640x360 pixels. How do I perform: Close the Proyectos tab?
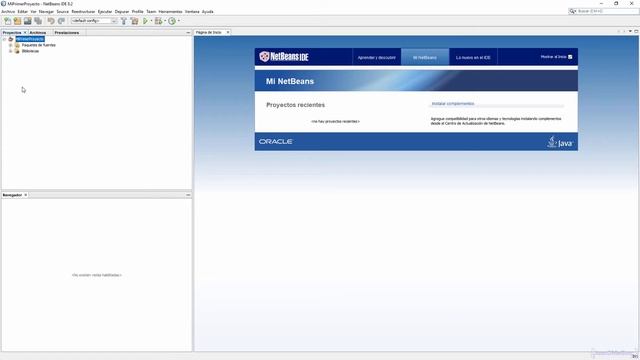tap(25, 33)
